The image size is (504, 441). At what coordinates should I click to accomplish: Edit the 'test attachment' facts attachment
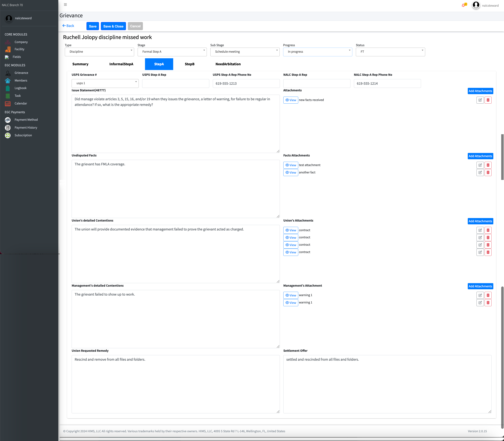tap(480, 165)
